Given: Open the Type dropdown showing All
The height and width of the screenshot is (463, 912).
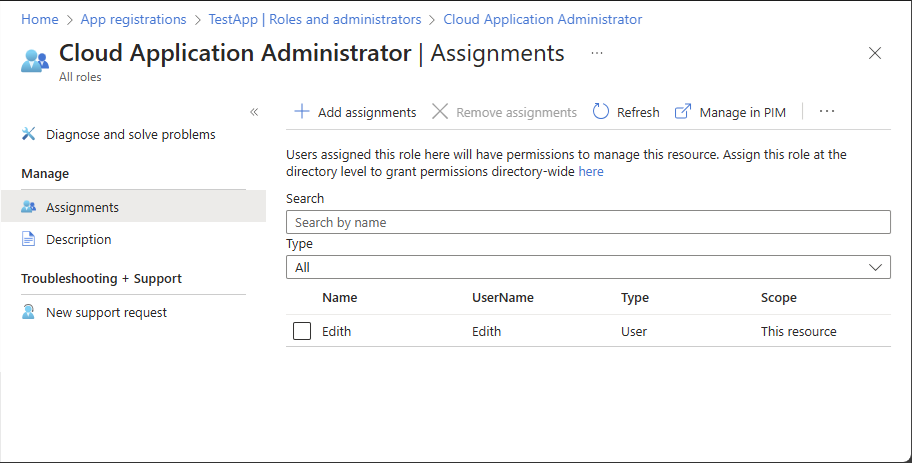Looking at the screenshot, I should coord(588,267).
